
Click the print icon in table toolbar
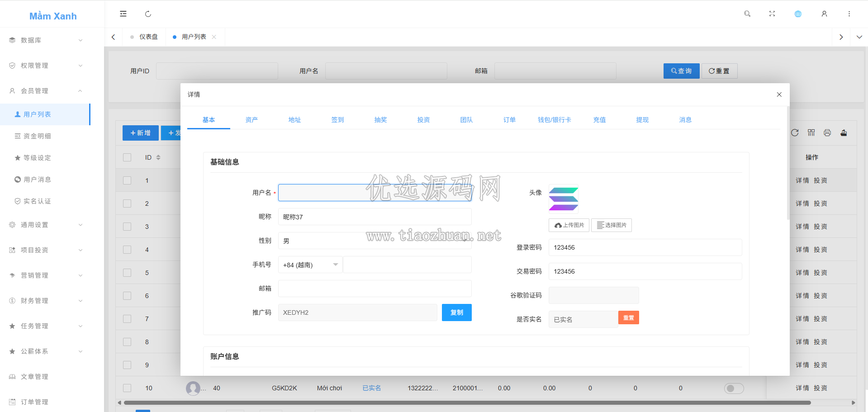(x=827, y=133)
